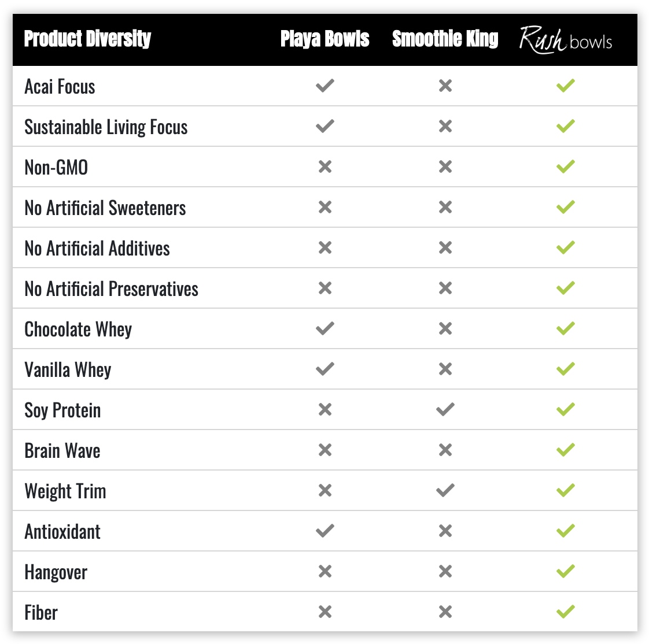Click Playa Bowls checkmark for Antioxidant
This screenshot has width=649, height=644.
[x=325, y=531]
